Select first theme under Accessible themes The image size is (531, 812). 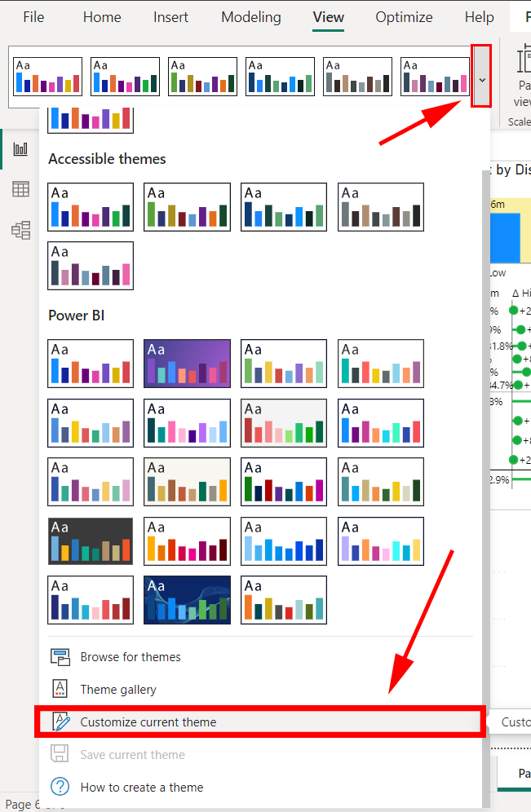[91, 206]
